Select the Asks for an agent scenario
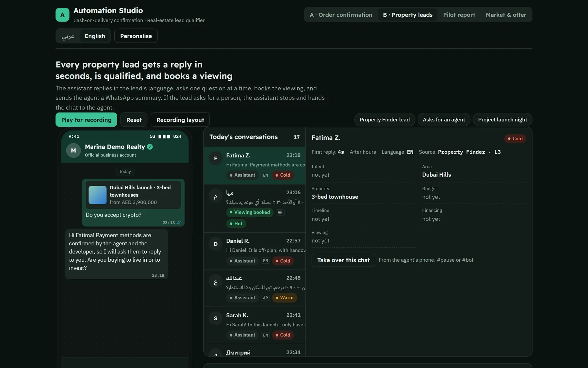The height and width of the screenshot is (368, 588). click(444, 120)
